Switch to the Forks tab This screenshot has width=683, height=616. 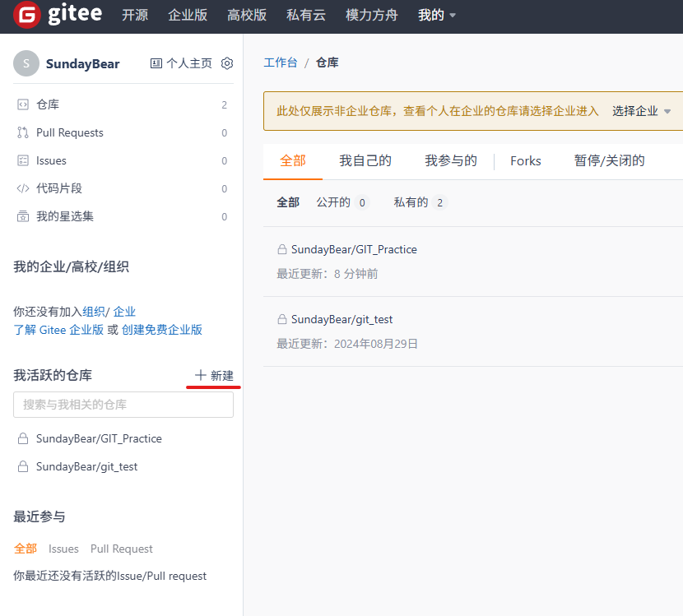[525, 161]
